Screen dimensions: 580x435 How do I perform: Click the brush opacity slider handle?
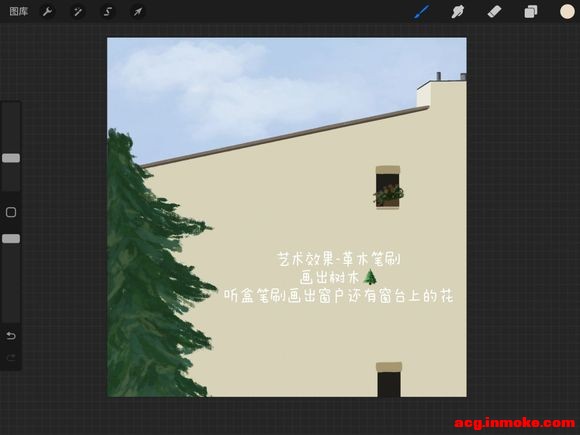pos(11,239)
